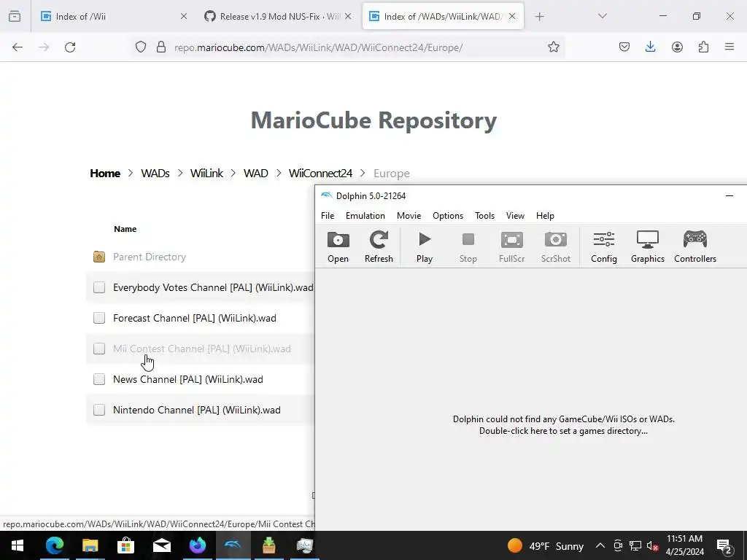Refresh the Dolphin game list
Screen dimensions: 747x560
tap(379, 246)
